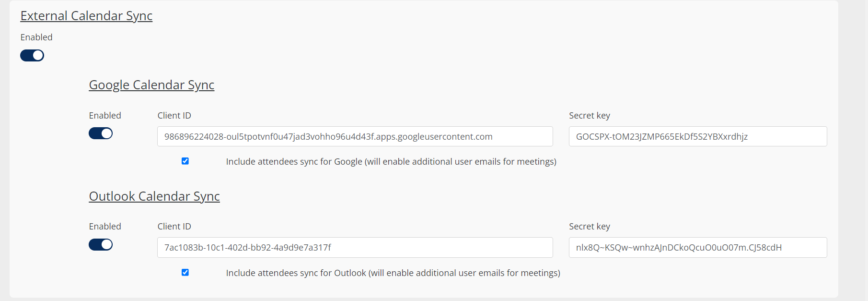Image resolution: width=868 pixels, height=301 pixels.
Task: Click the Enabled label above Outlook toggle
Action: click(105, 227)
